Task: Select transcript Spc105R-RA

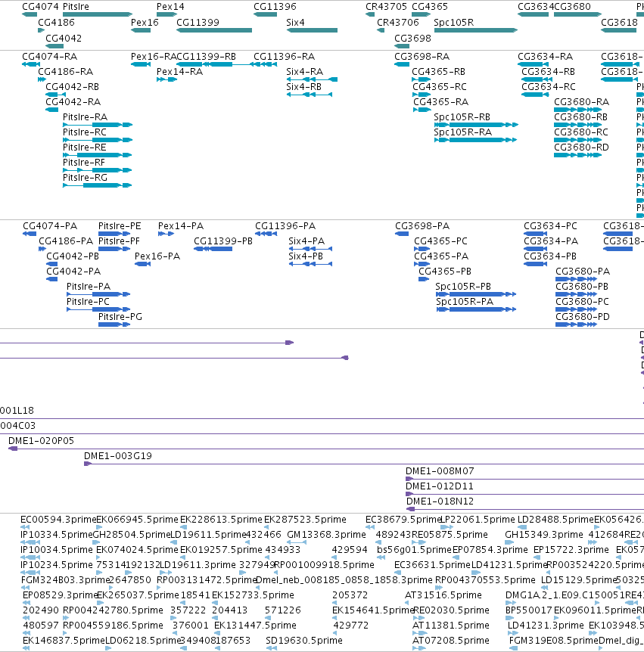Action: pyautogui.click(x=475, y=140)
